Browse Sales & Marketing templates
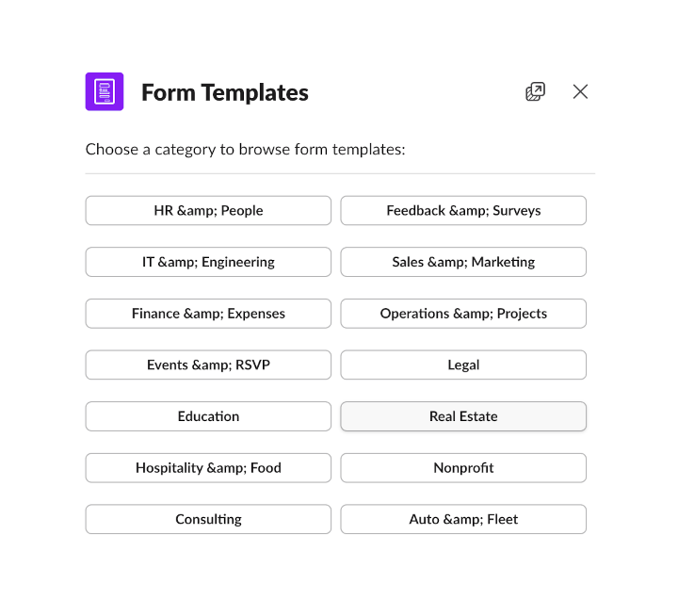Viewport: 678px width, 616px height. (463, 262)
